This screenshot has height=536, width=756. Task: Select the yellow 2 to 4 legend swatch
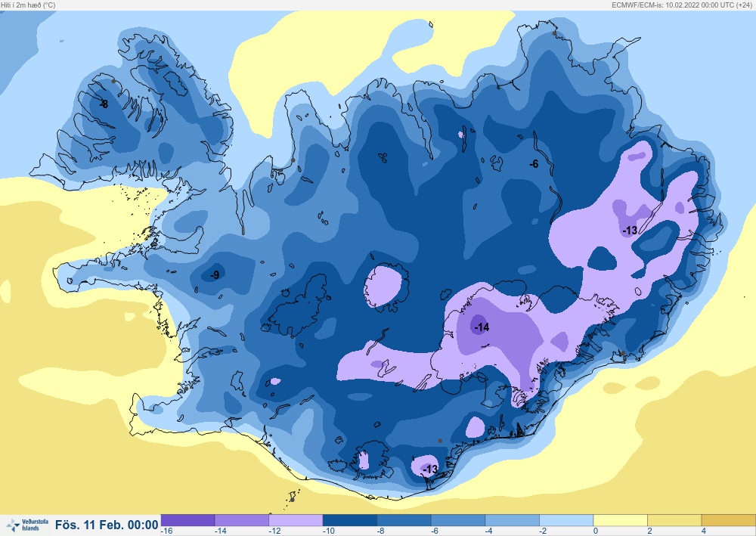point(674,520)
